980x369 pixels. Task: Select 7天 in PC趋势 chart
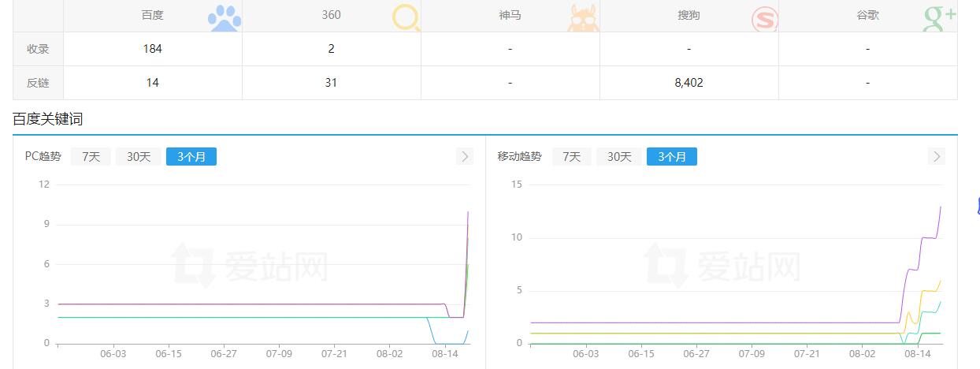pos(91,156)
